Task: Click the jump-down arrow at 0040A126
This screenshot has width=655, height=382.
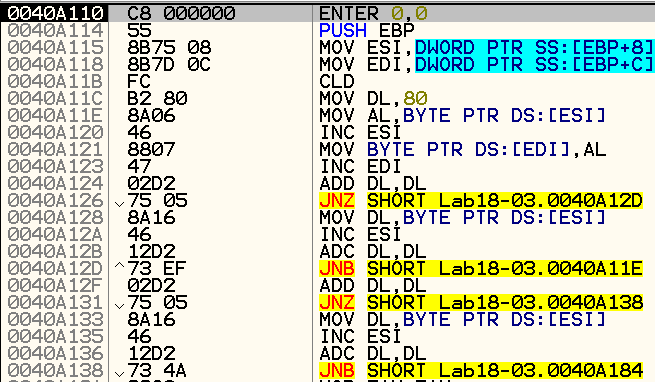Action: click(119, 204)
